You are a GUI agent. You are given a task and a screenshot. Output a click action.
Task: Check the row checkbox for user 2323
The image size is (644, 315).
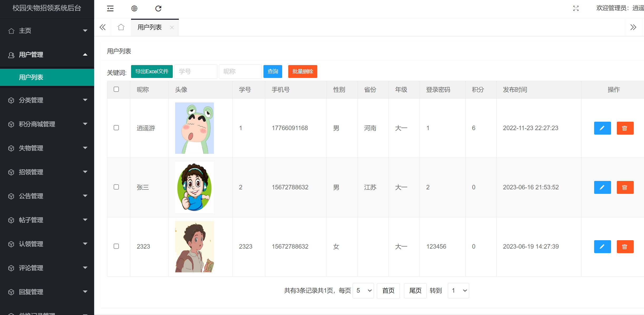point(116,246)
